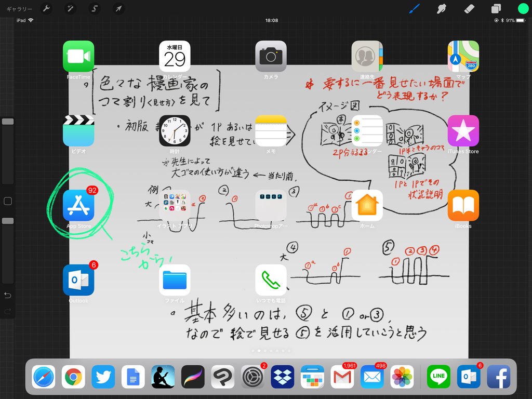Undo the last stroke with the arrow
The height and width of the screenshot is (399, 532).
click(x=8, y=295)
